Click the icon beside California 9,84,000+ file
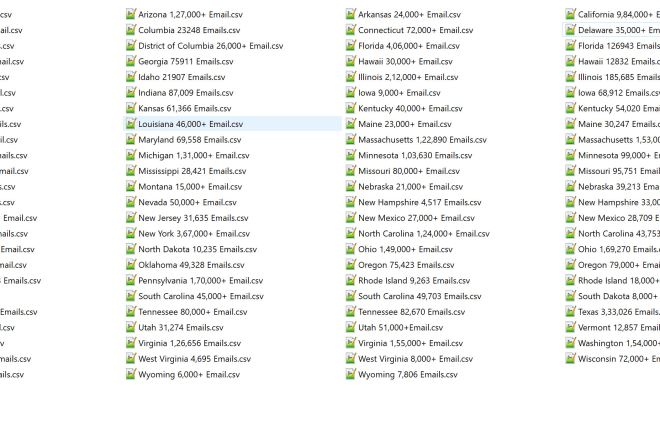This screenshot has height=440, width=660. click(x=570, y=14)
